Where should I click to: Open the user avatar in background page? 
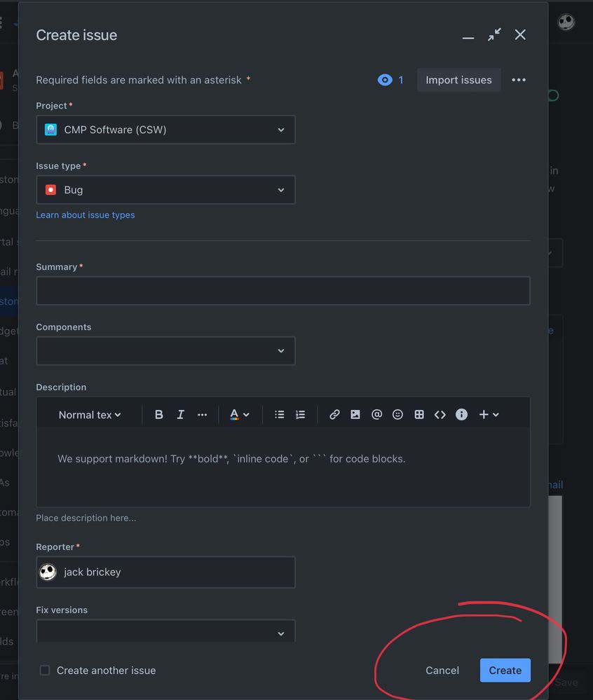(566, 22)
